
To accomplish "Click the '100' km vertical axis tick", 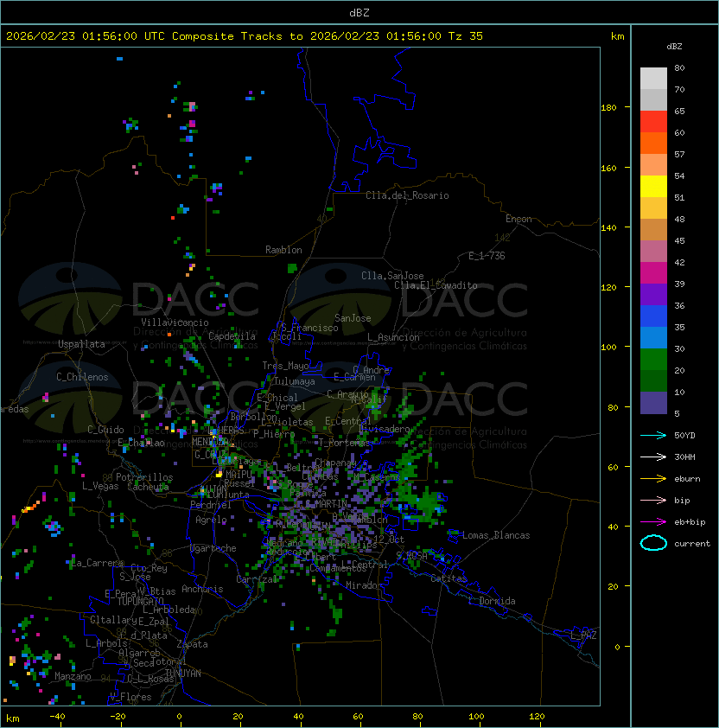I will coord(608,348).
